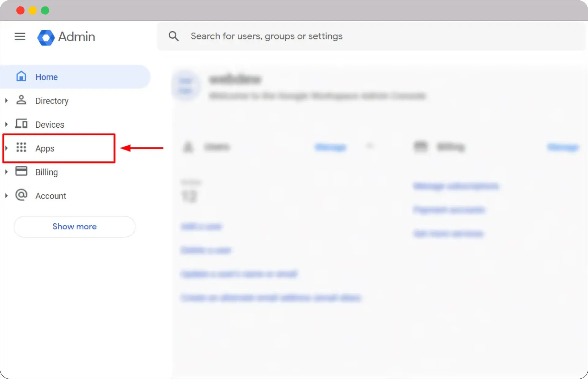Open the Apps menu item
This screenshot has width=588, height=379.
pos(45,148)
